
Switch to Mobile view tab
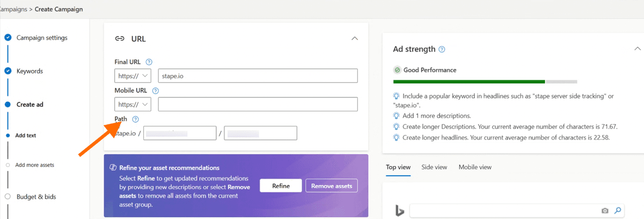click(475, 167)
